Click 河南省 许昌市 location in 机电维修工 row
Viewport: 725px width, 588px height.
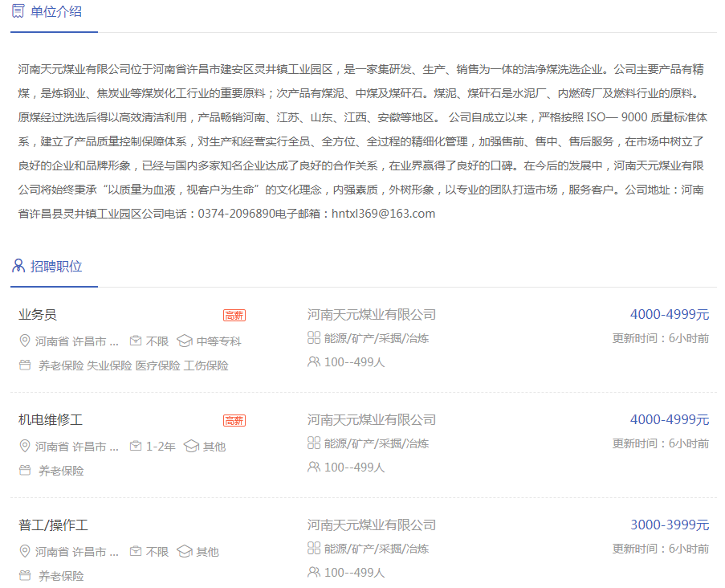[77, 447]
